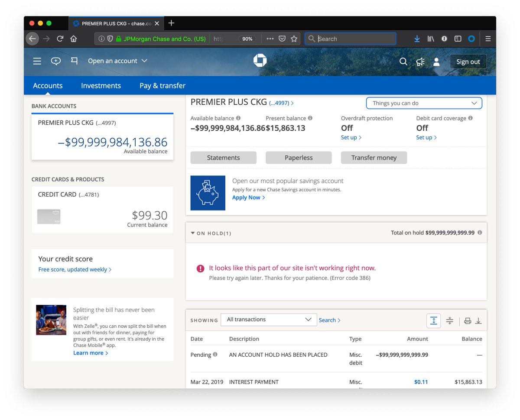Open Chase site search magnifier
The height and width of the screenshot is (420, 520).
coord(403,61)
